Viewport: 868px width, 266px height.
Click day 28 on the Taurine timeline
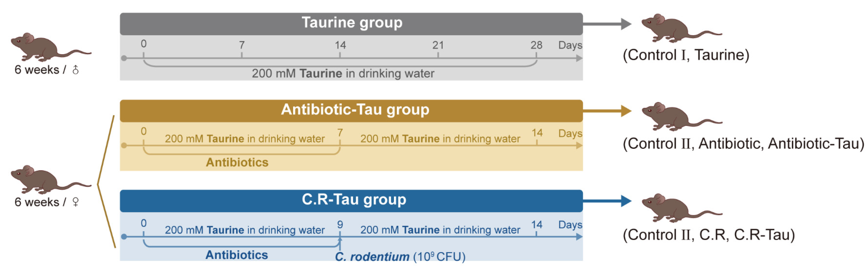point(536,45)
